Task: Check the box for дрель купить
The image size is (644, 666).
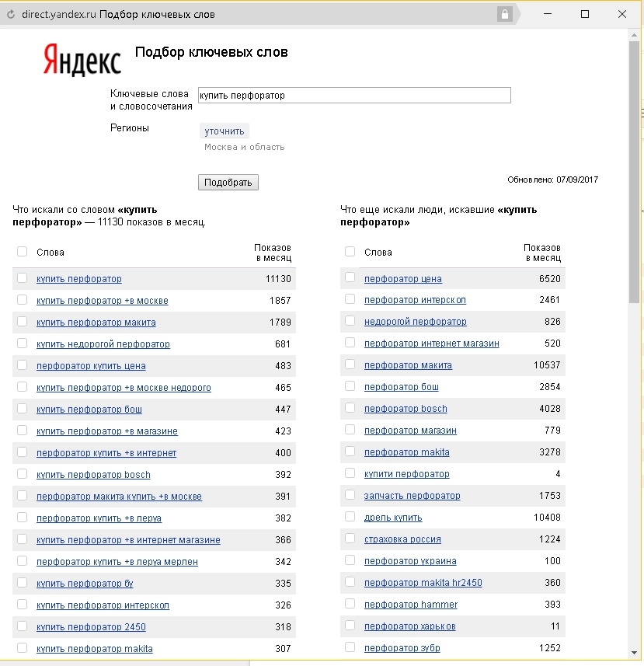Action: 350,517
